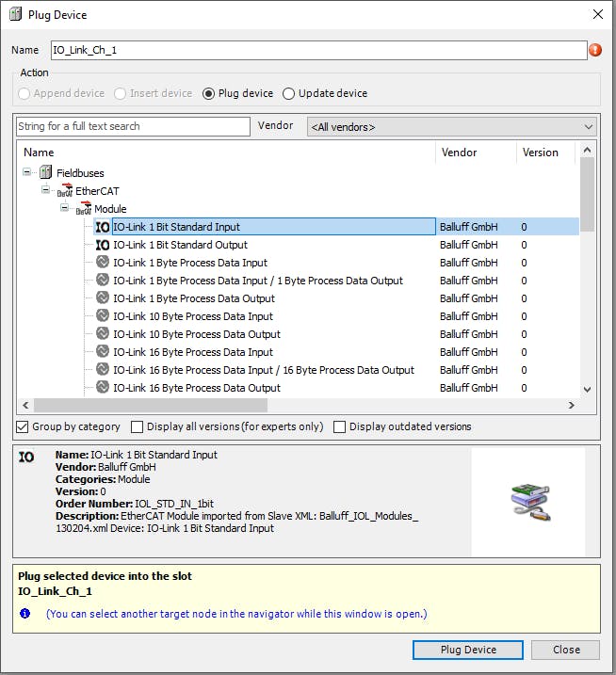616x675 pixels.
Task: Select IO-Link 10 Byte Process Data Output
Action: [x=336, y=334]
